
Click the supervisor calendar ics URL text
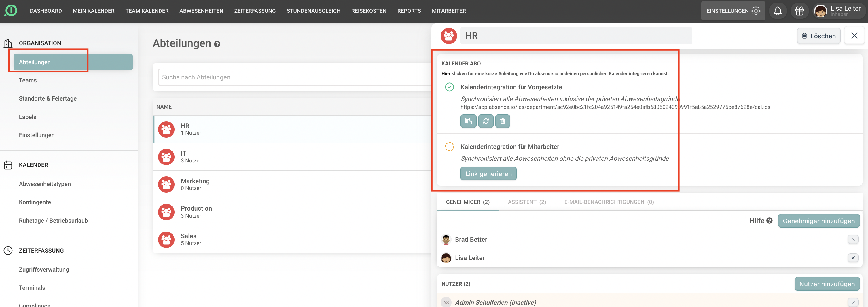[x=615, y=107]
